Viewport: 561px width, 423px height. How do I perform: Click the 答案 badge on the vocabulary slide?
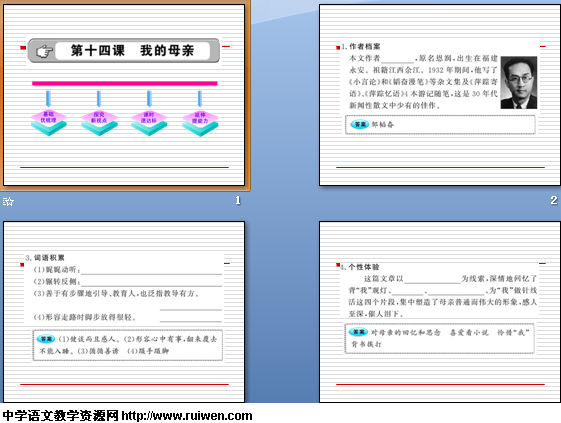point(46,339)
